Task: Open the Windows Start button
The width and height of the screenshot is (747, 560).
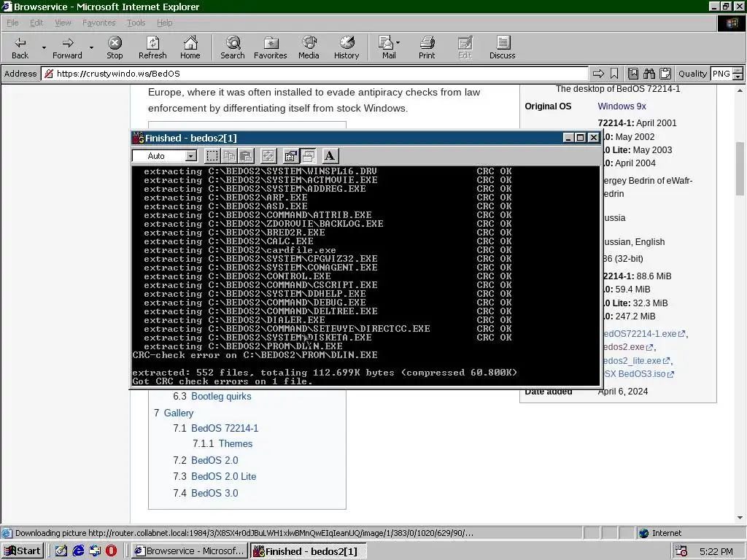Action: tap(23, 551)
